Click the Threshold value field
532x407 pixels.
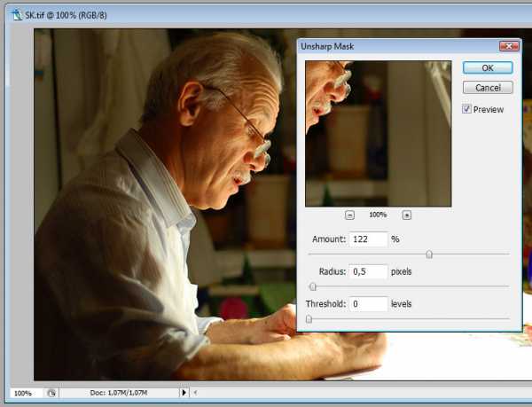pyautogui.click(x=369, y=304)
